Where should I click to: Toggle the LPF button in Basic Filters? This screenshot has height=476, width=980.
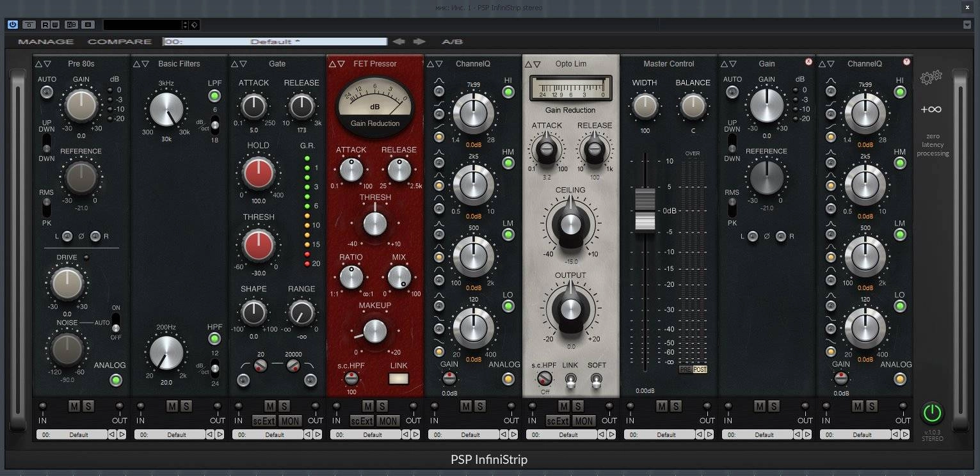pyautogui.click(x=214, y=96)
